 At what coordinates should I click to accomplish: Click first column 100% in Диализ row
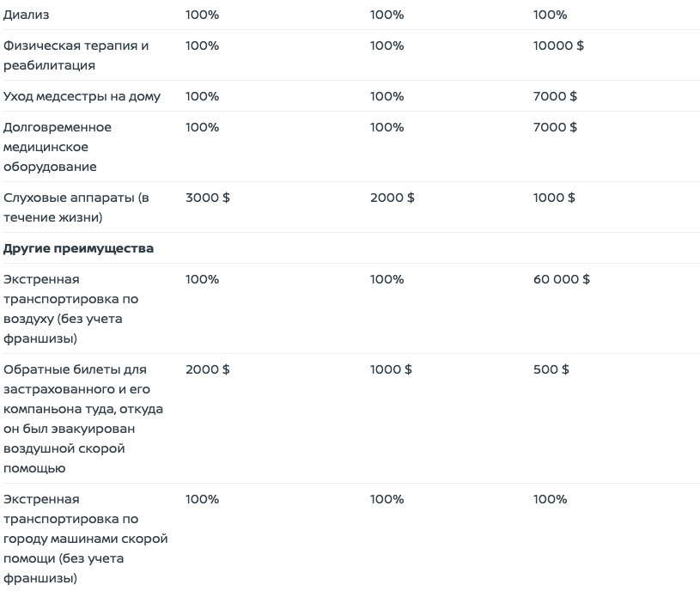tap(202, 15)
